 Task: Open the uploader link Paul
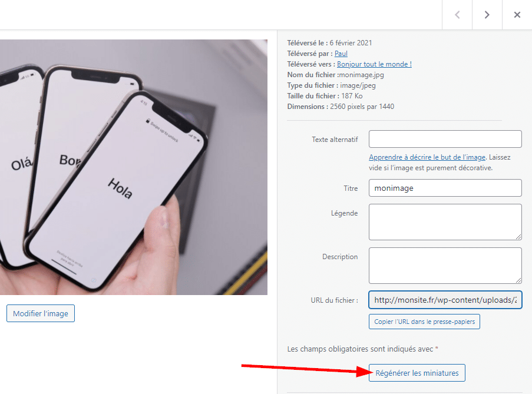point(341,54)
